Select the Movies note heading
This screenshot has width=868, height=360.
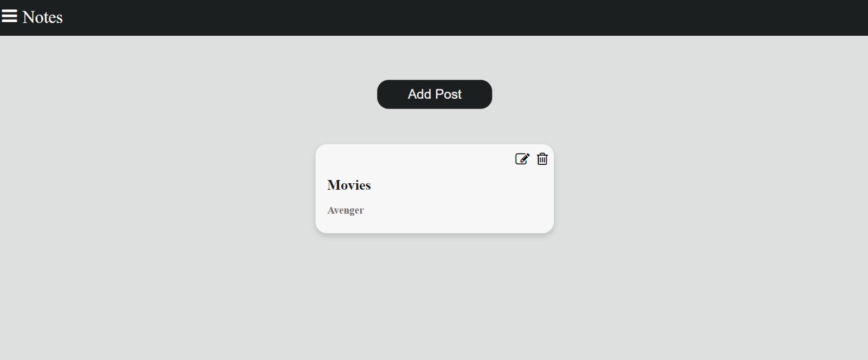pos(349,185)
